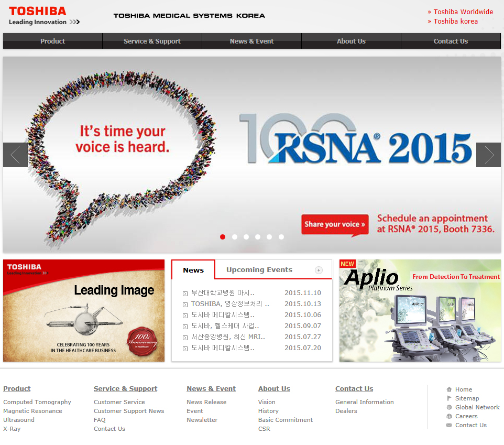Image resolution: width=504 pixels, height=445 pixels.
Task: Click the Service & Support footer heading
Action: pos(126,389)
